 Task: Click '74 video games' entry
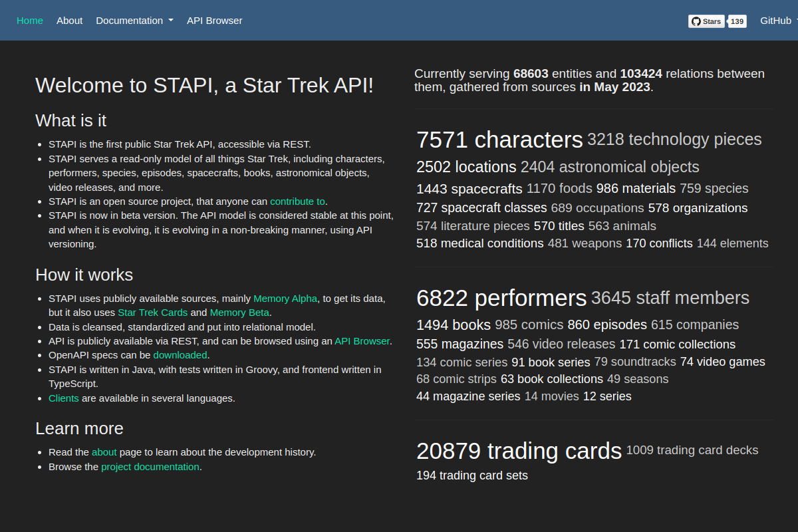[723, 362]
